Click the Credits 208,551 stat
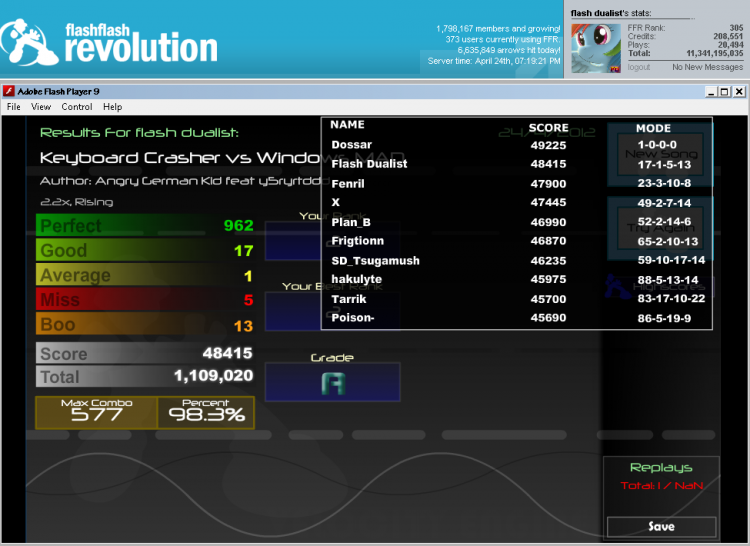 [685, 36]
